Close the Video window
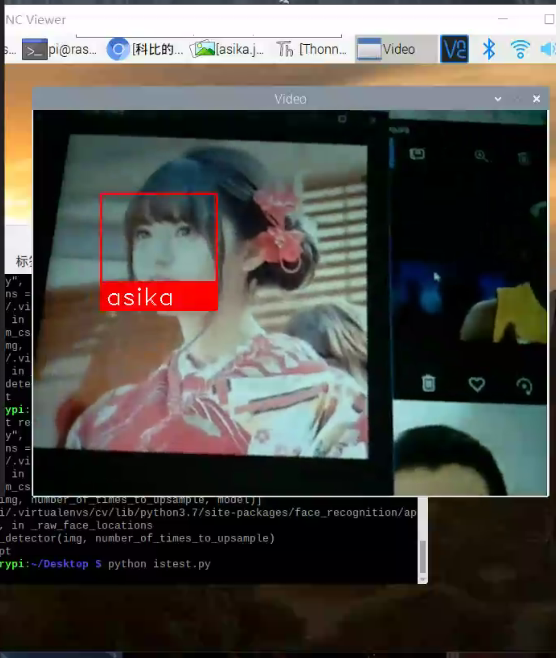 coord(536,99)
